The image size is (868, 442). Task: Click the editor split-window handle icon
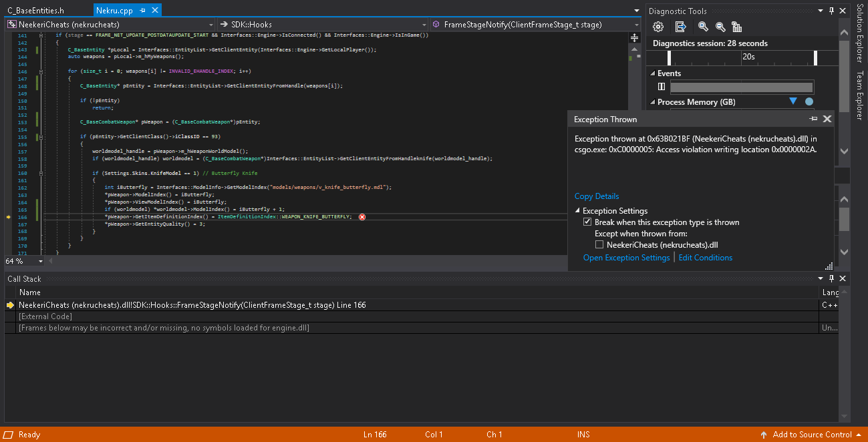pos(634,38)
